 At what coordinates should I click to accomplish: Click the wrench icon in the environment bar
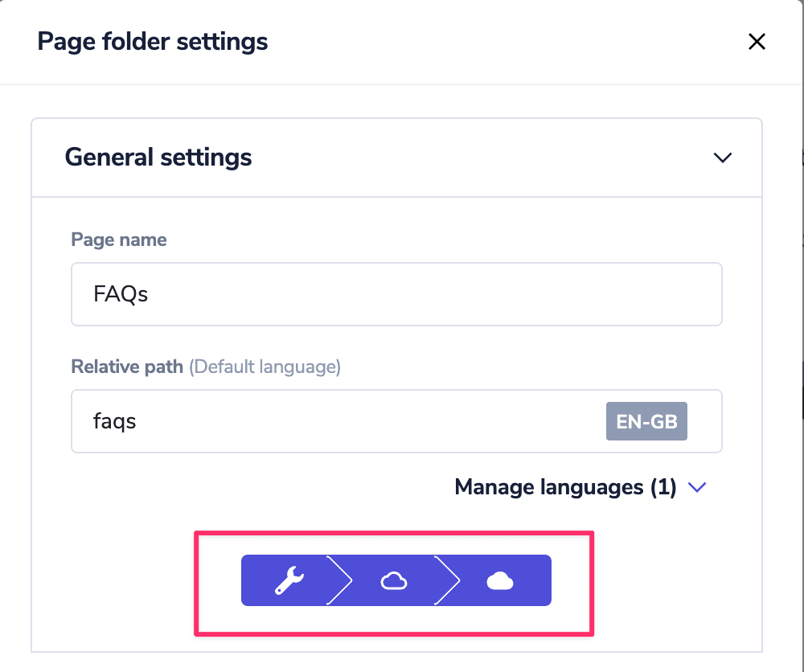[x=288, y=580]
